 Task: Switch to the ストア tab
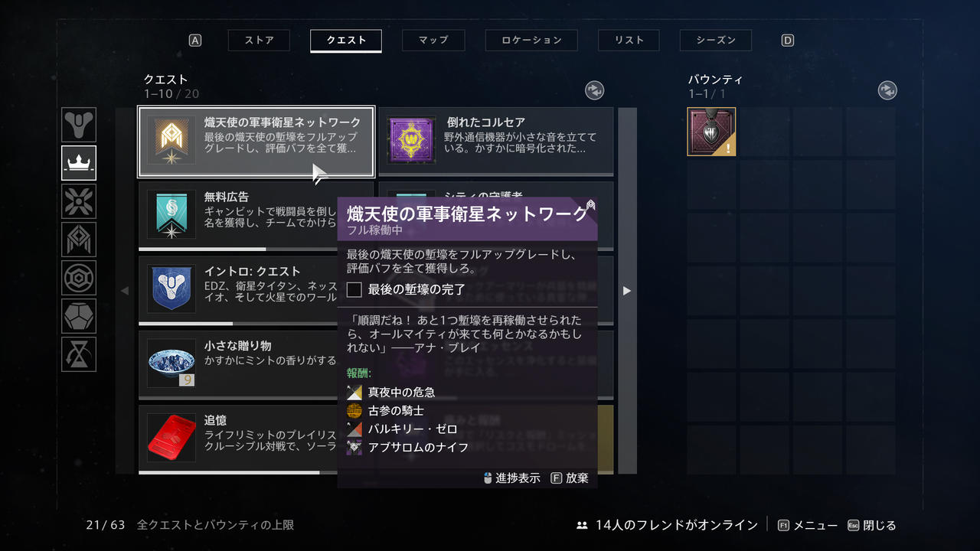click(x=260, y=40)
